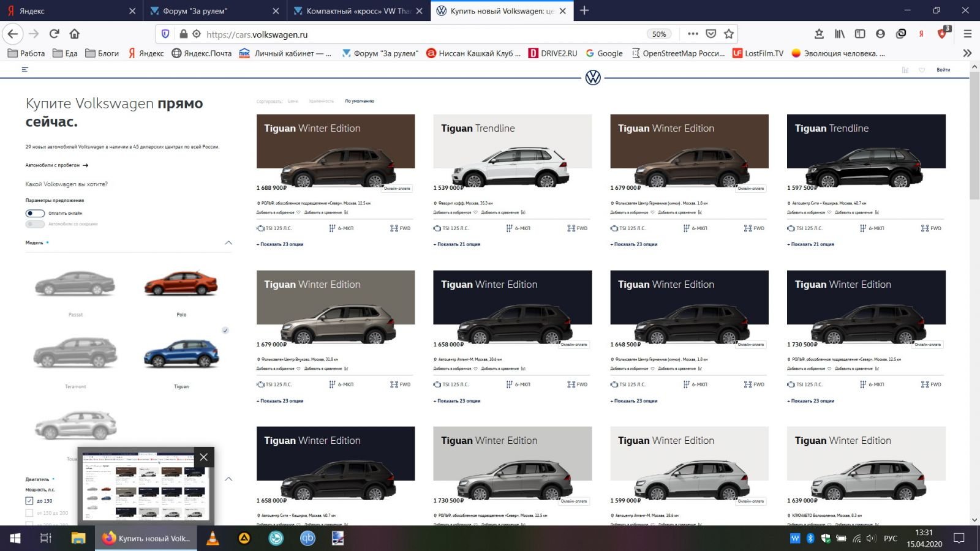Collapse the Модель filter section
Image resolution: width=980 pixels, height=551 pixels.
(x=228, y=243)
